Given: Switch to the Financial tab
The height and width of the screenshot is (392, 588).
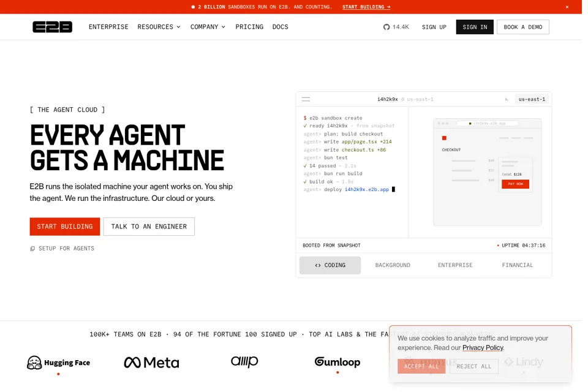Looking at the screenshot, I should point(518,265).
